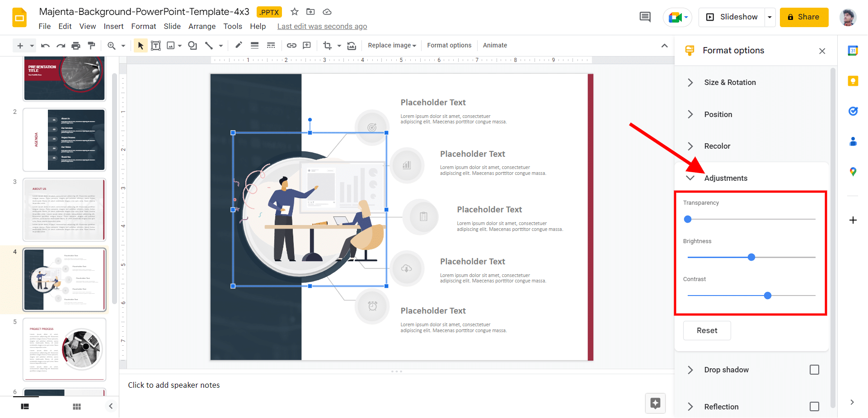Viewport: 868px width, 418px height.
Task: Open the Arrange menu
Action: [202, 26]
